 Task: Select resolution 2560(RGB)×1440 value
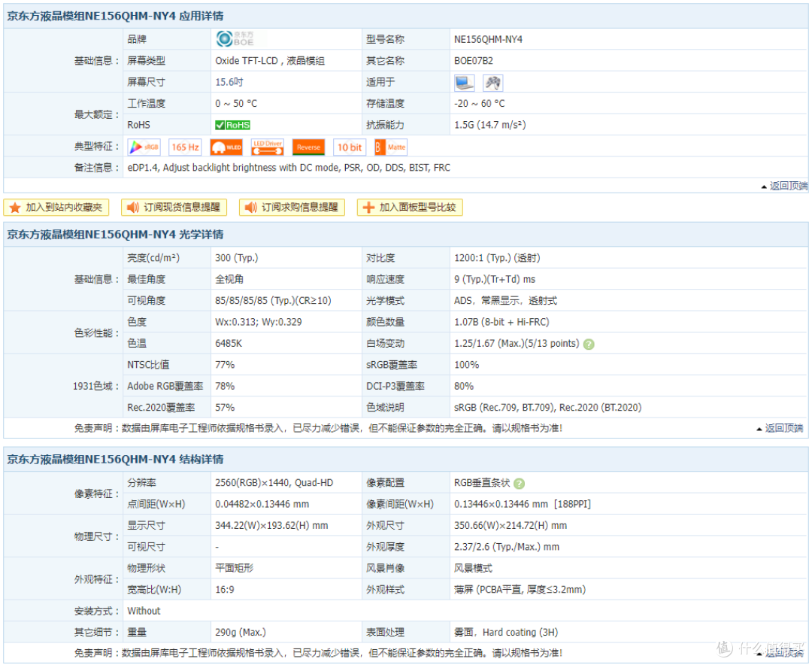[x=274, y=483]
